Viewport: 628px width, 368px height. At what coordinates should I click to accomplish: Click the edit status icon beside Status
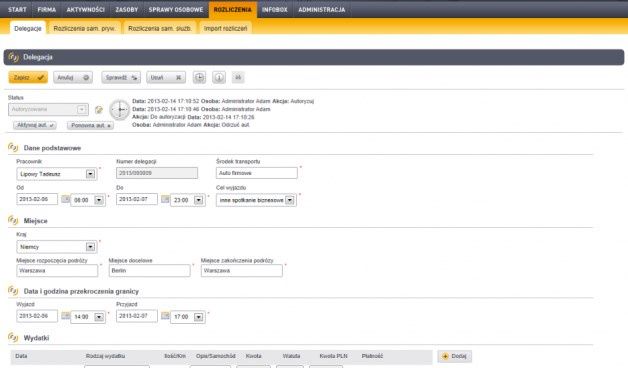(x=99, y=110)
